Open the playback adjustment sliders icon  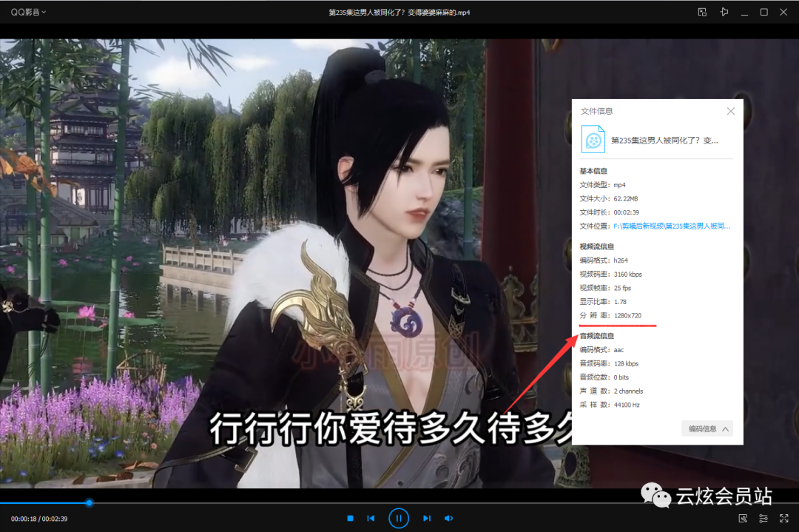[763, 518]
